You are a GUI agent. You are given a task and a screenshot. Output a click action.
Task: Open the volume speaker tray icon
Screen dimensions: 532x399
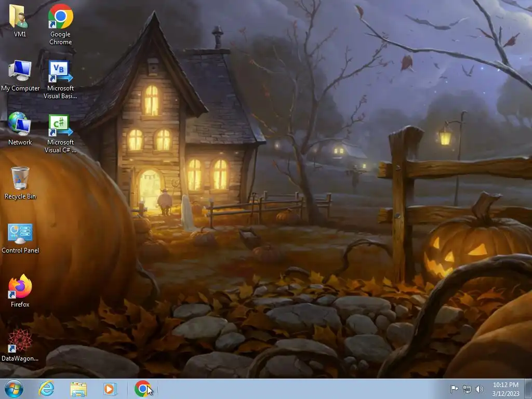click(480, 389)
